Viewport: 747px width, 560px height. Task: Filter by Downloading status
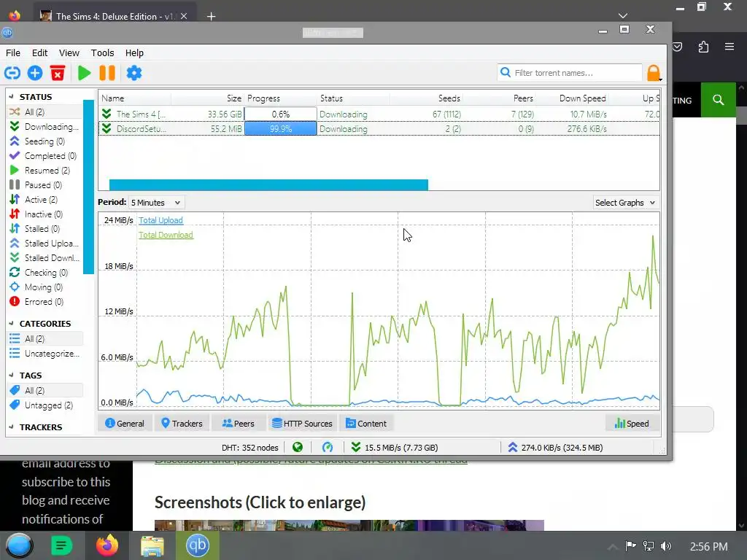(44, 127)
